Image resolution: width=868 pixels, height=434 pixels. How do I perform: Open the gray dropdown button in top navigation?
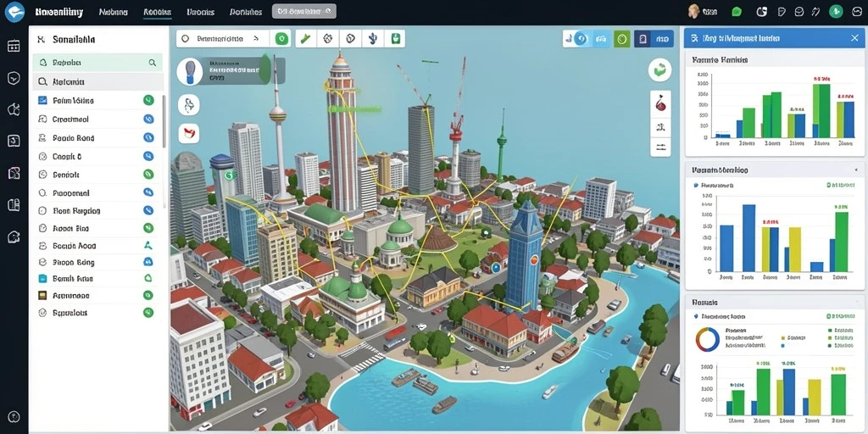(304, 11)
